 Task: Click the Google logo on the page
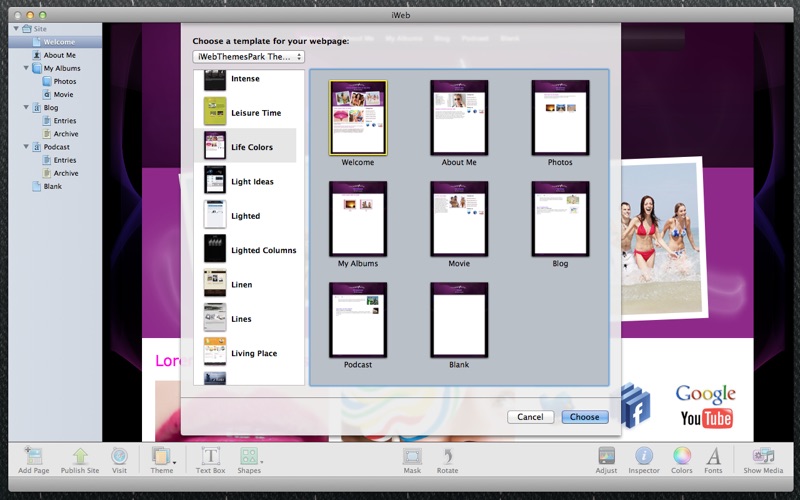pos(706,394)
